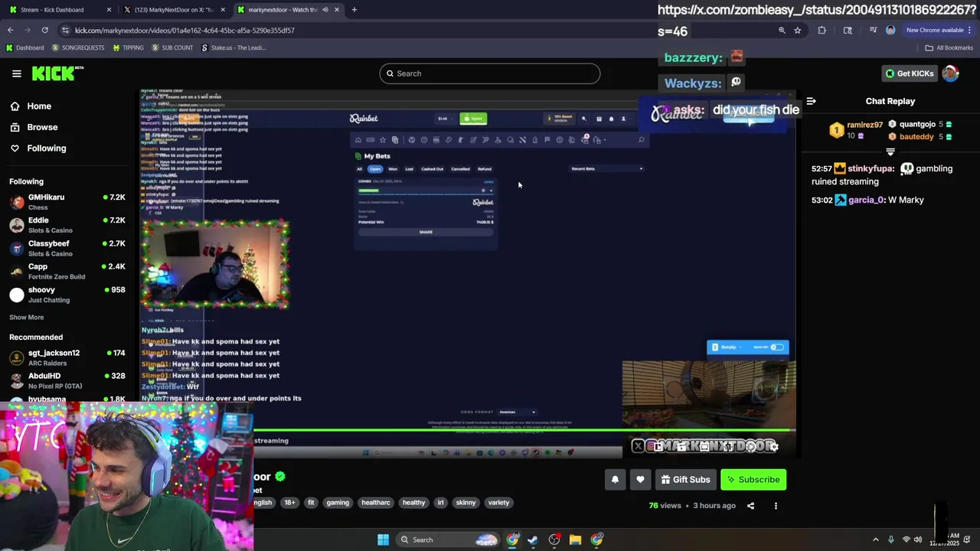Click the gaming tag
This screenshot has height=551, width=980.
coord(338,503)
